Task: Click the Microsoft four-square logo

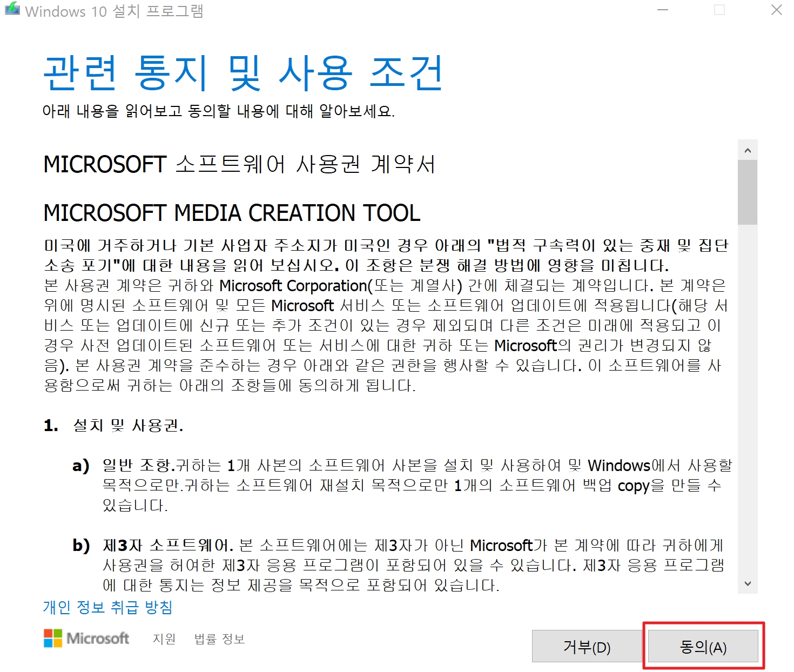Action: 52,639
